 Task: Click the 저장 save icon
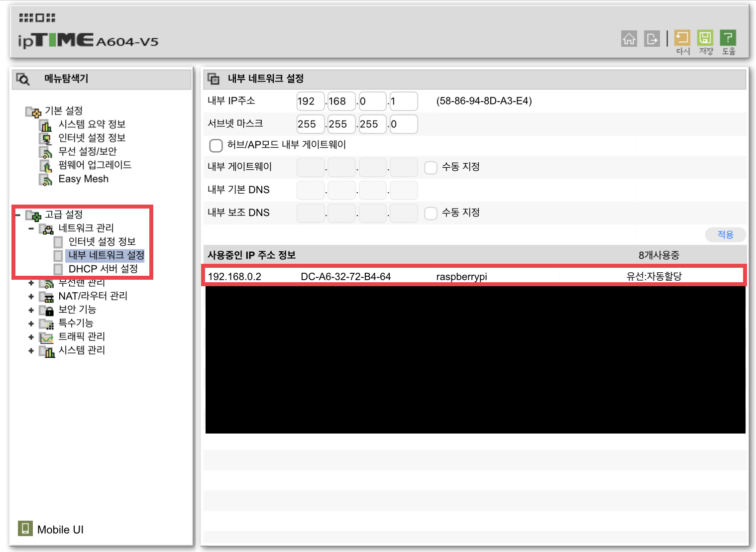(705, 38)
